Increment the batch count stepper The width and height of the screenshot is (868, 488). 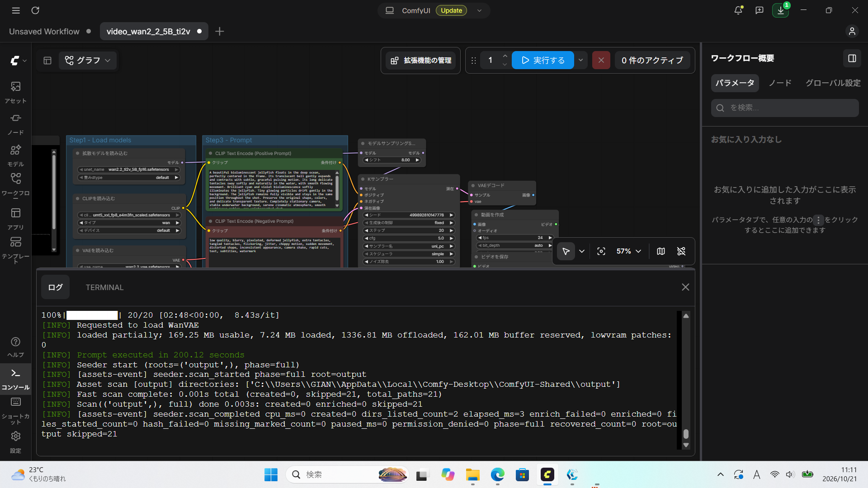coord(505,56)
